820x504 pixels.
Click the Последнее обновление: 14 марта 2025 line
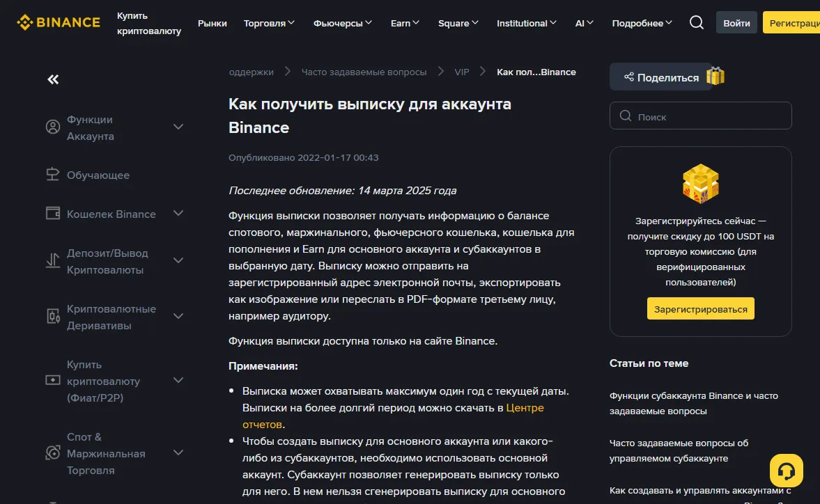[343, 191]
